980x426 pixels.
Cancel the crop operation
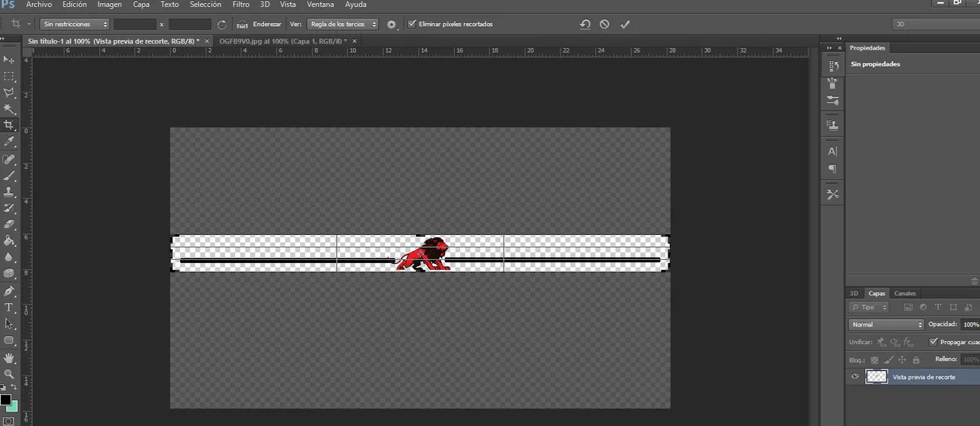(x=605, y=24)
